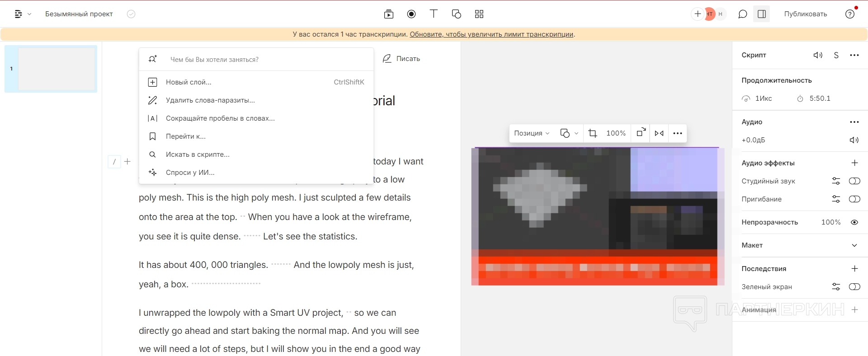The height and width of the screenshot is (356, 868).
Task: Select menu item Искать в скрипте…
Action: tap(256, 155)
